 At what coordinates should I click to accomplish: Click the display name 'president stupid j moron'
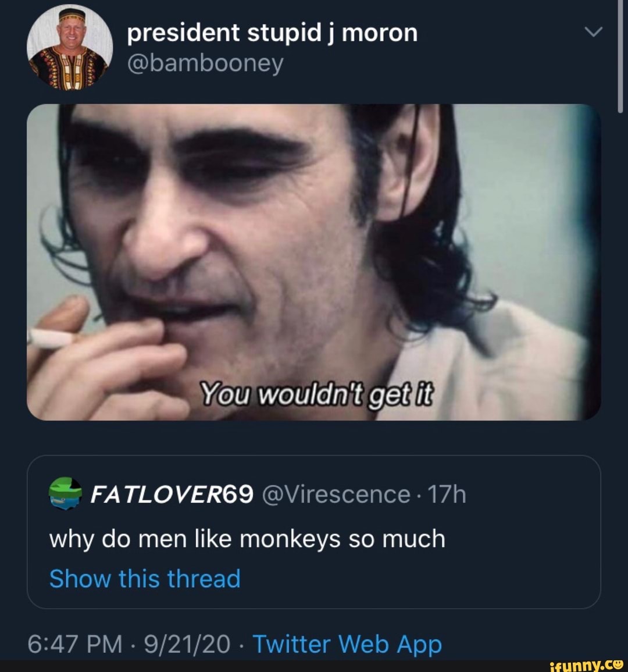click(272, 32)
